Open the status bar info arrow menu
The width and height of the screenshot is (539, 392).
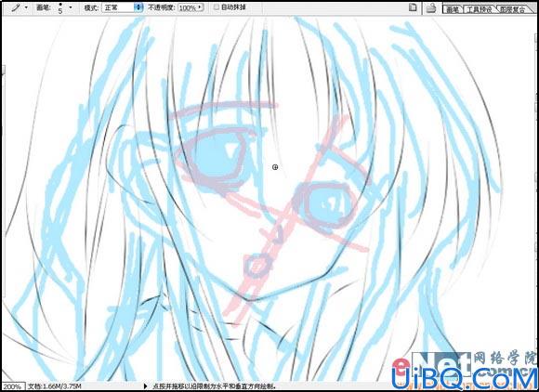(x=145, y=386)
